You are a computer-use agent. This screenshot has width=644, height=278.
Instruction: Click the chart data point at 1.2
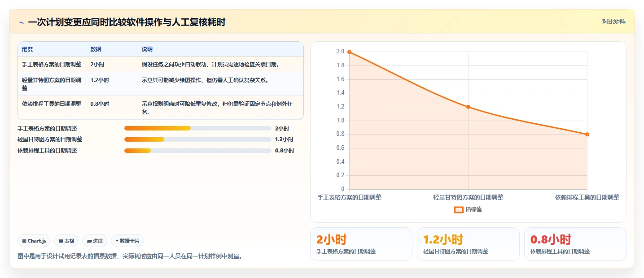click(x=468, y=107)
